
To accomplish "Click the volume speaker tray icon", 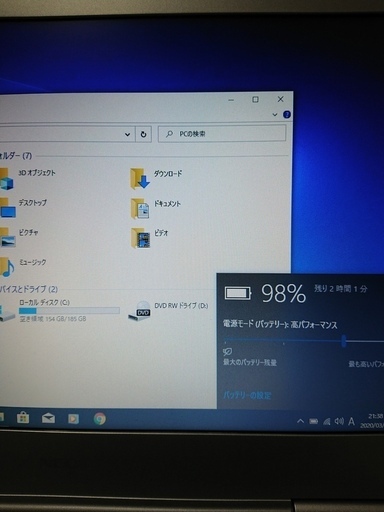I will point(339,421).
